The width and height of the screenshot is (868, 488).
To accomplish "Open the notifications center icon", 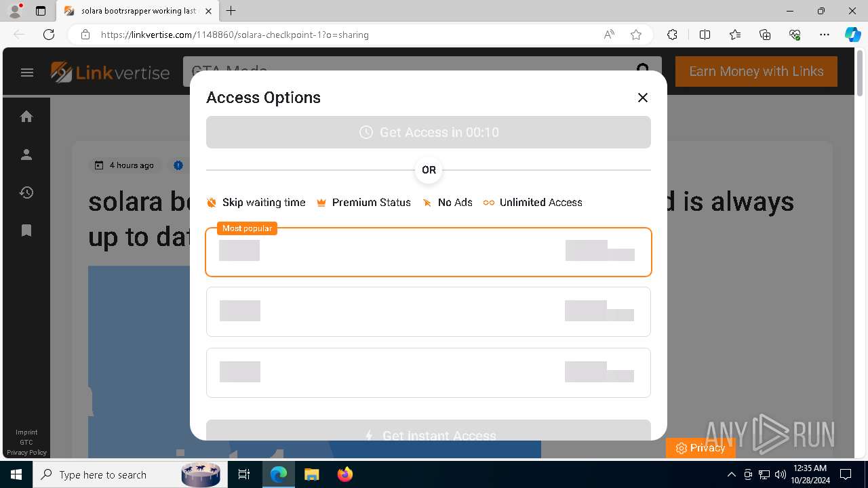I will click(846, 474).
